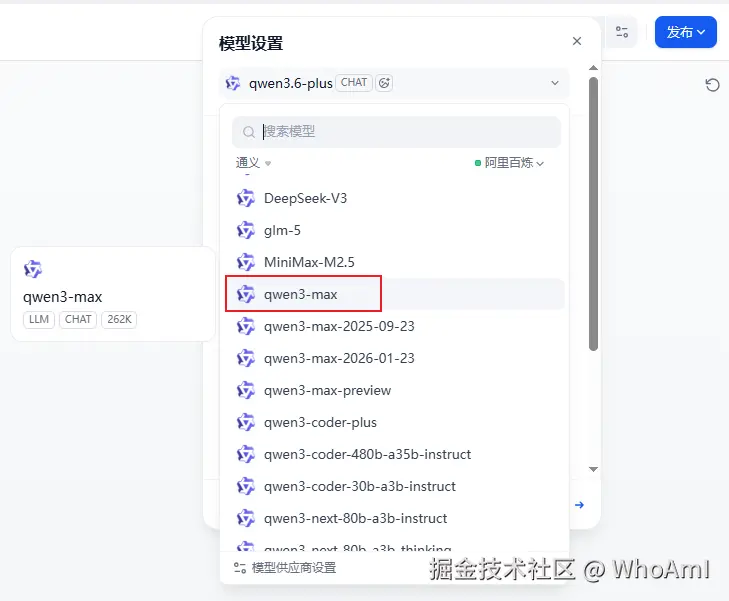Viewport: 729px width, 601px height.
Task: Click the MiniMax-M2.5 model logo icon
Action: tap(245, 263)
